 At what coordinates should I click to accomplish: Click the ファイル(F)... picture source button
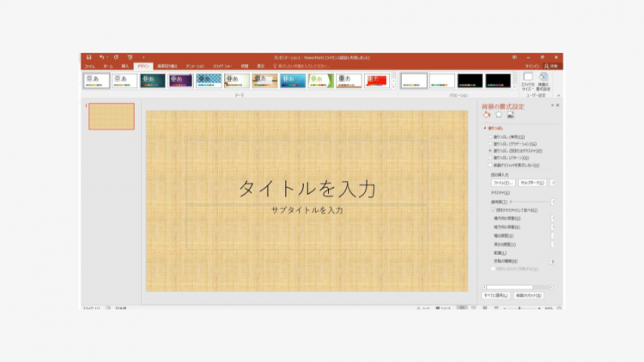tap(503, 183)
